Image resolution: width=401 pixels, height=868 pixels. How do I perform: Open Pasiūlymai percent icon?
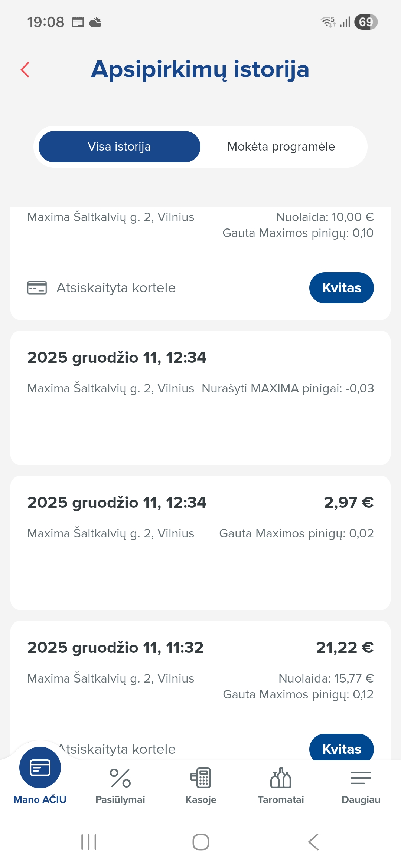pyautogui.click(x=120, y=778)
